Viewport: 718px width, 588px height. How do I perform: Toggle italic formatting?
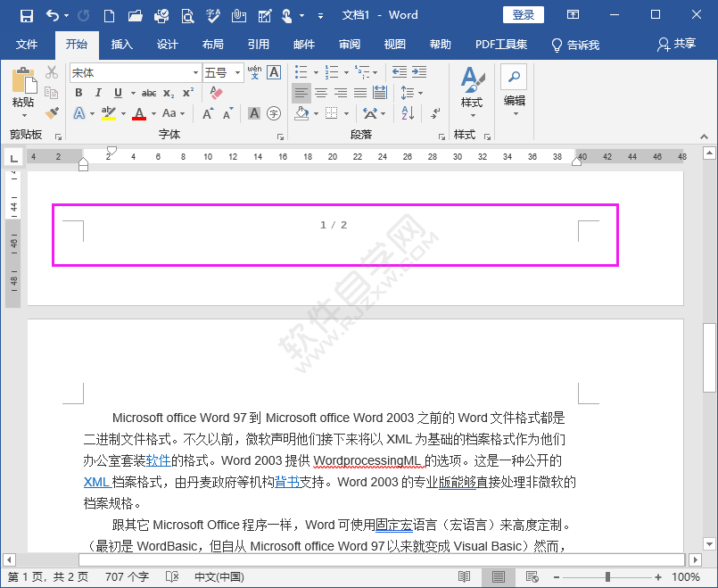pos(98,92)
